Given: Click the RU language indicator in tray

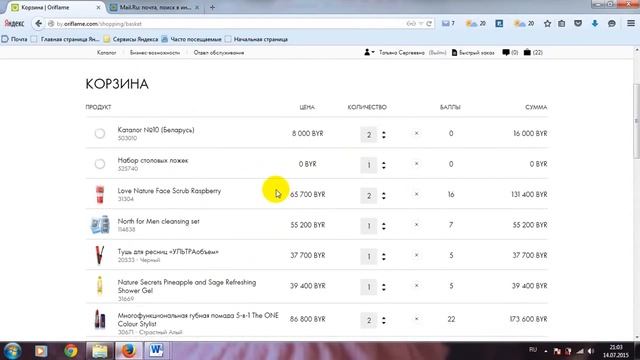Looking at the screenshot, I should [533, 350].
